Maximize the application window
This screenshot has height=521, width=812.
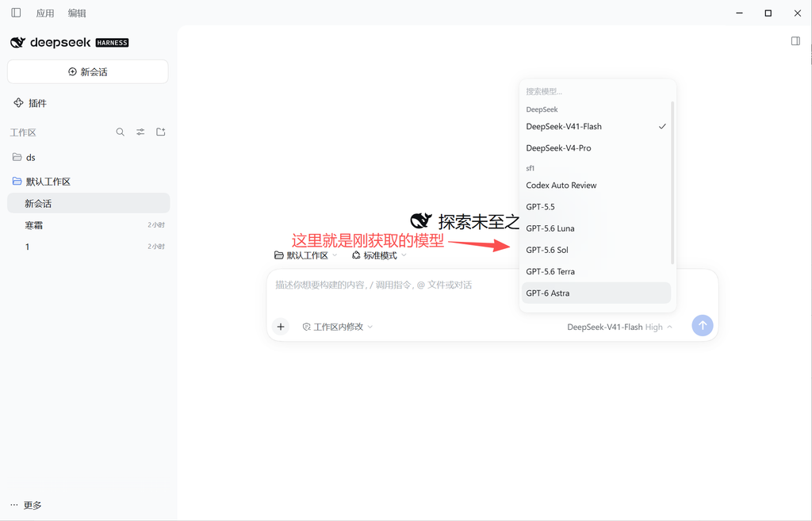click(768, 13)
